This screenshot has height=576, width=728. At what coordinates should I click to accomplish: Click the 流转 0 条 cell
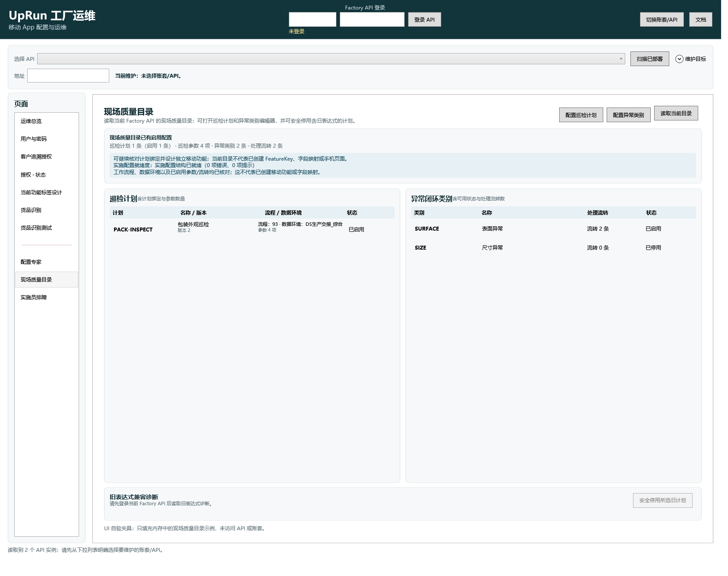pos(598,248)
